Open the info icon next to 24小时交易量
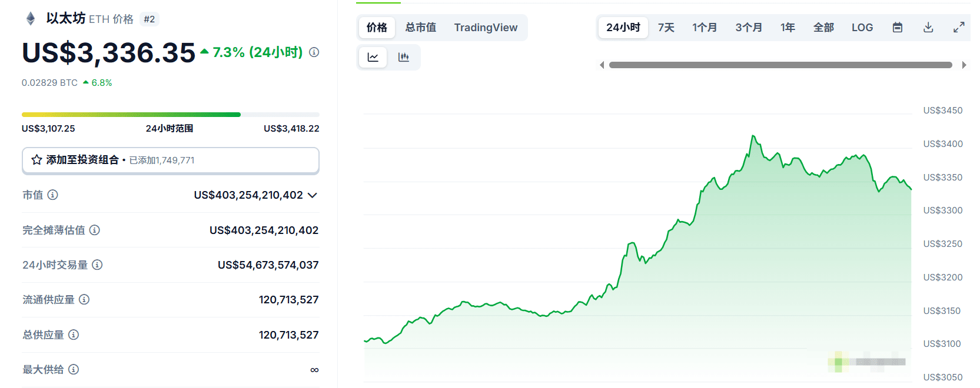 pyautogui.click(x=98, y=265)
